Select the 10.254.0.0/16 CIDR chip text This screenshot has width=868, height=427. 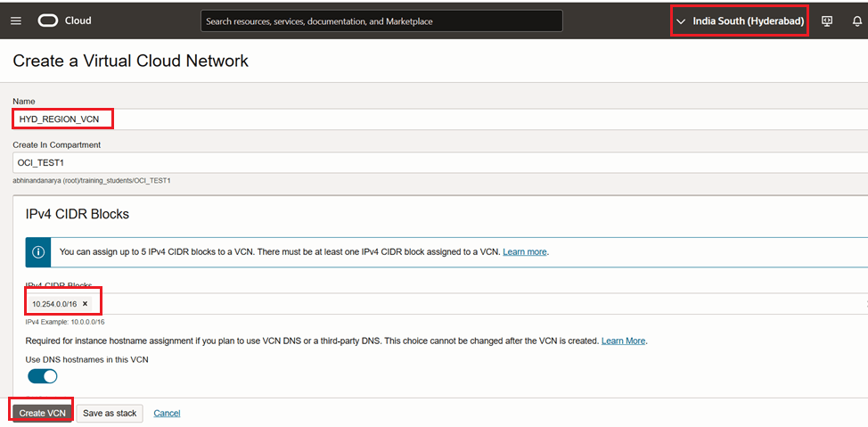(54, 304)
